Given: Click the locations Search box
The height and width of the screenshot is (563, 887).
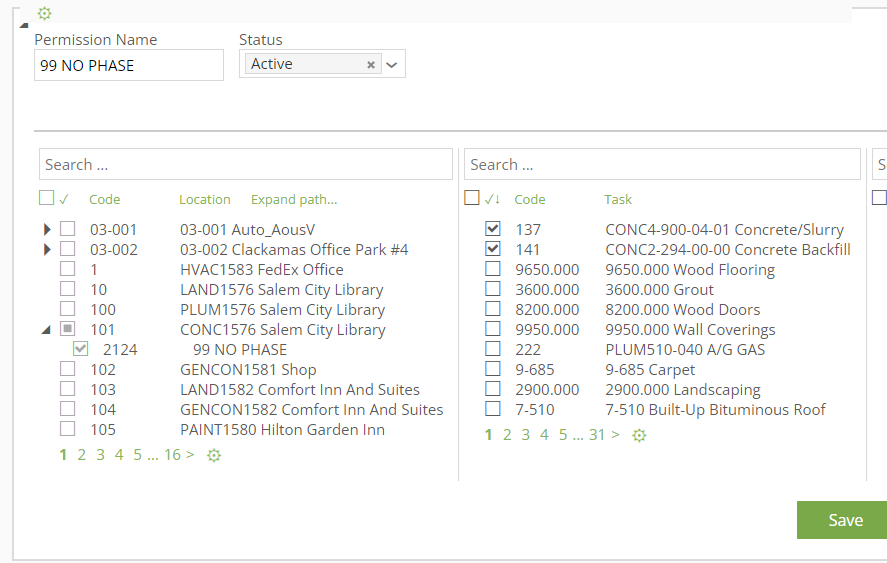Looking at the screenshot, I should pyautogui.click(x=246, y=164).
